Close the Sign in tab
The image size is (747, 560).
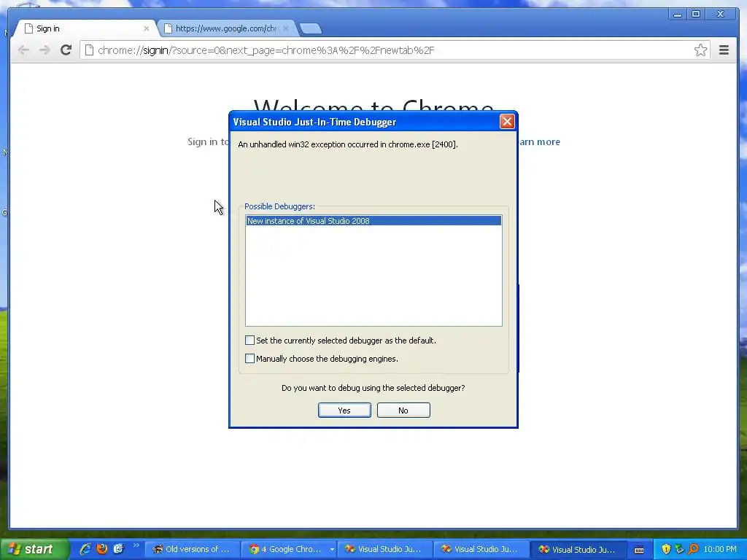[146, 28]
